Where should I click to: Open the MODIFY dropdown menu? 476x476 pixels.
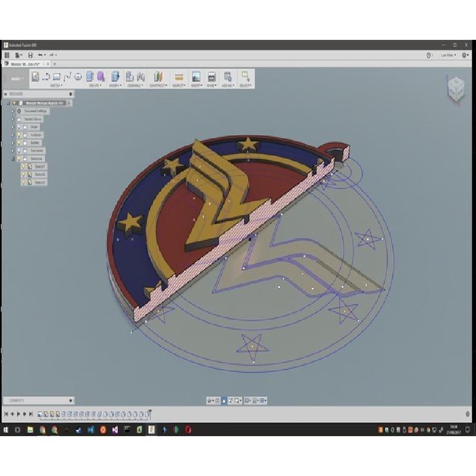coord(115,86)
